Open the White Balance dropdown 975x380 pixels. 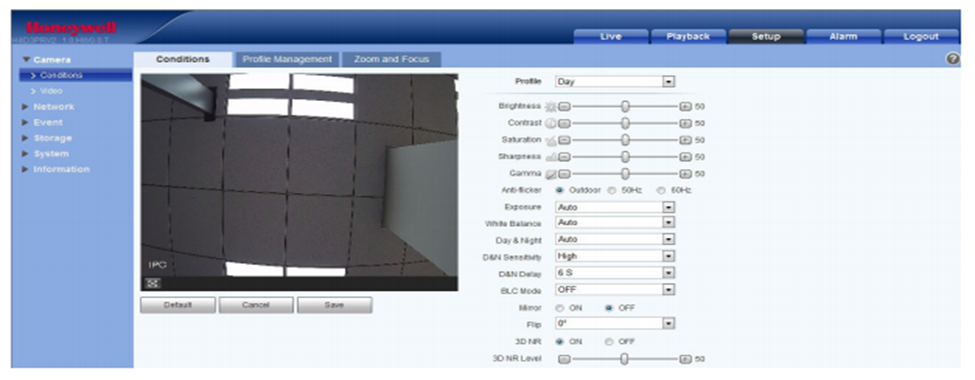coord(614,223)
